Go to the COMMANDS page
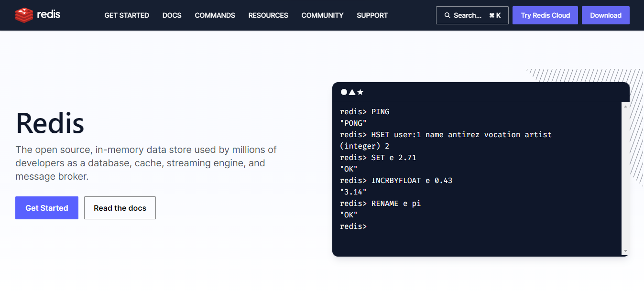 coord(215,15)
